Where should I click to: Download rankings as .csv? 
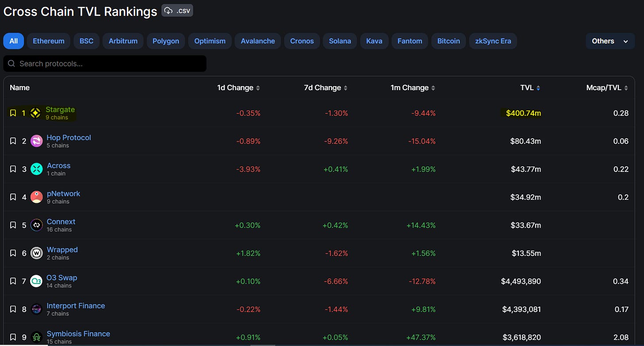click(177, 11)
